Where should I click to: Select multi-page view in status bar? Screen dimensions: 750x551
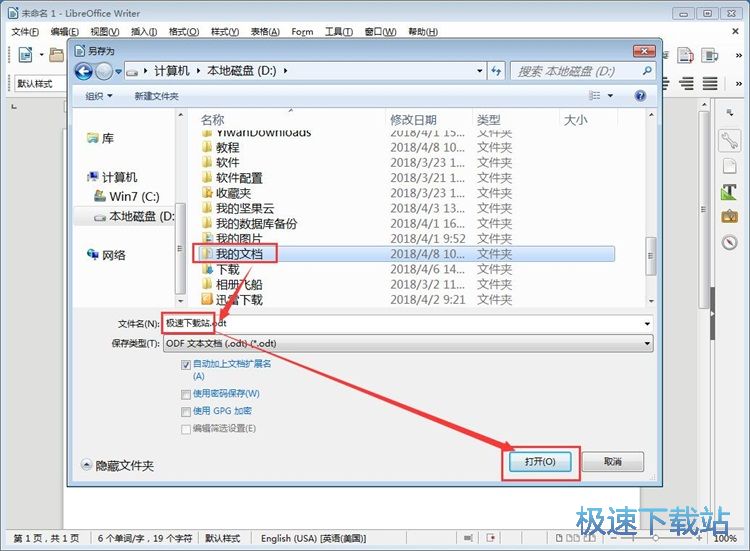tap(573, 538)
